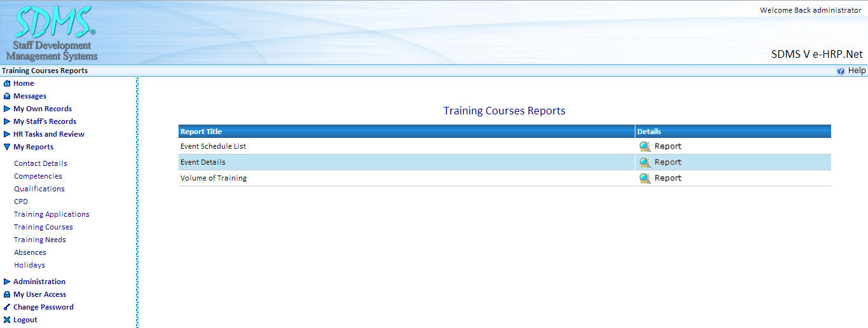Click the SDMS logo in the header
The width and height of the screenshot is (868, 328).
tap(52, 33)
